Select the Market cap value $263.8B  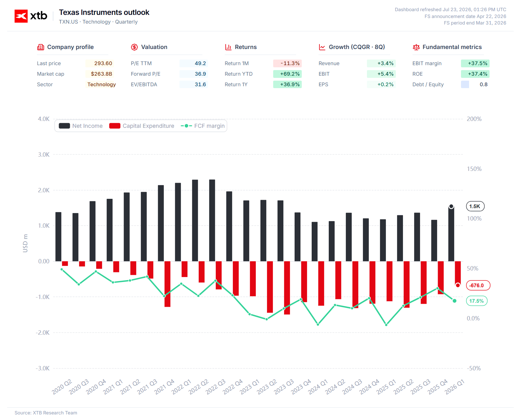100,74
